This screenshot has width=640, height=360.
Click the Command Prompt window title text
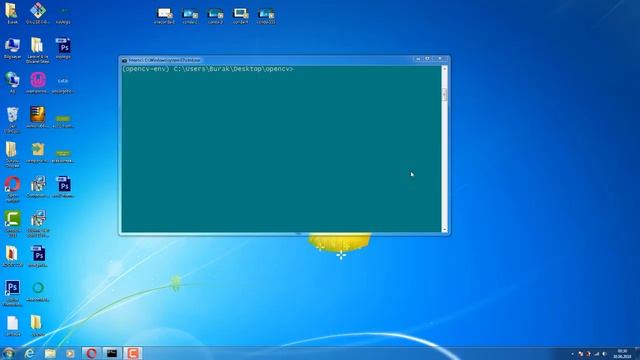[164, 60]
